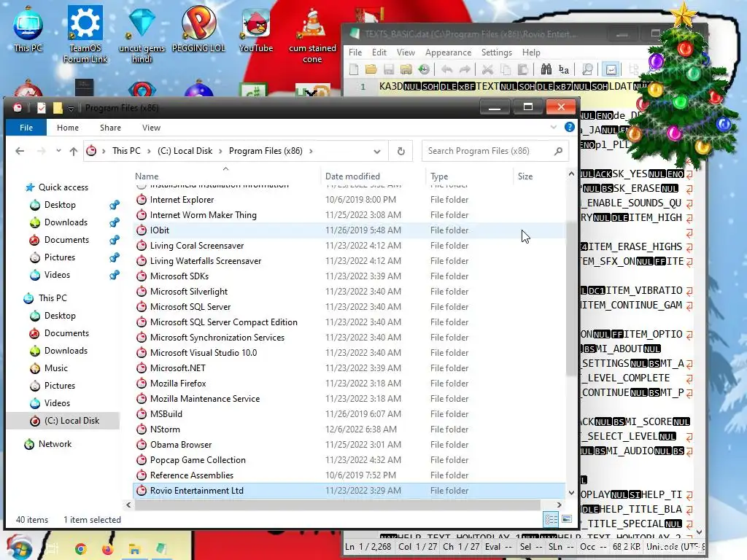Click the New file icon in editor toolbar
This screenshot has width=747, height=560.
[x=354, y=69]
